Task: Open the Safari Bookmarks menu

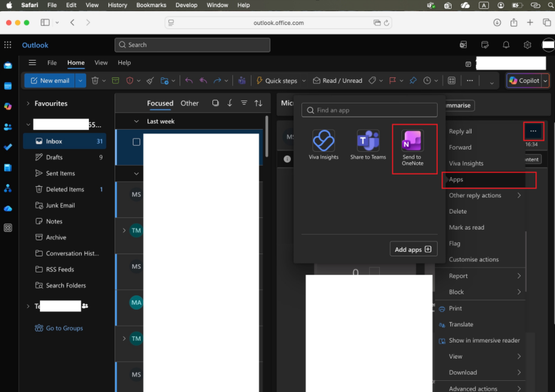Action: coord(151,5)
